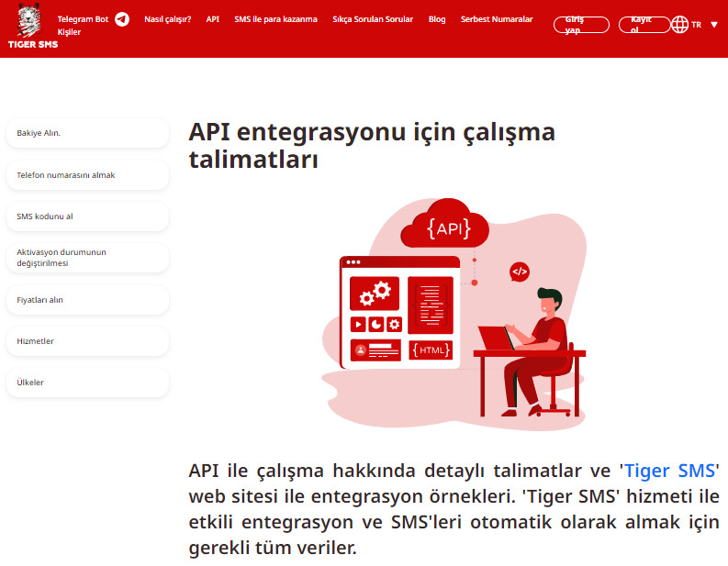Select Fiyatları alın sidebar item
Viewport: 728px width, 566px height.
pos(87,300)
